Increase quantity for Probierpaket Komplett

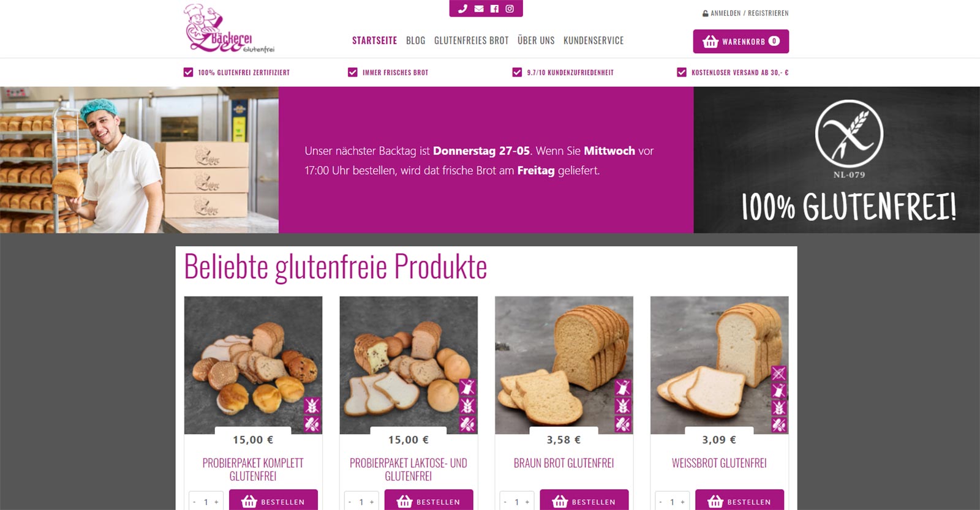pyautogui.click(x=216, y=502)
